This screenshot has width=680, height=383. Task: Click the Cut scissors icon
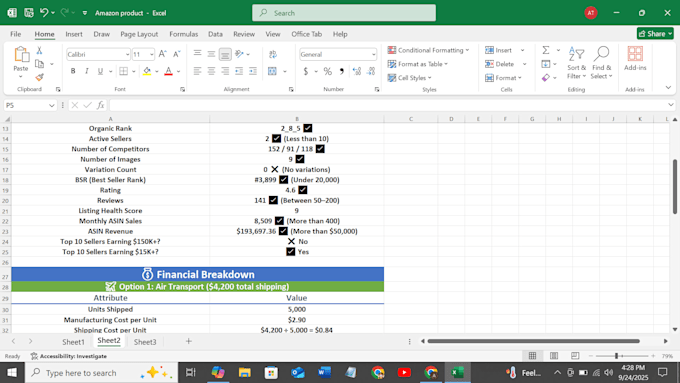coord(39,50)
